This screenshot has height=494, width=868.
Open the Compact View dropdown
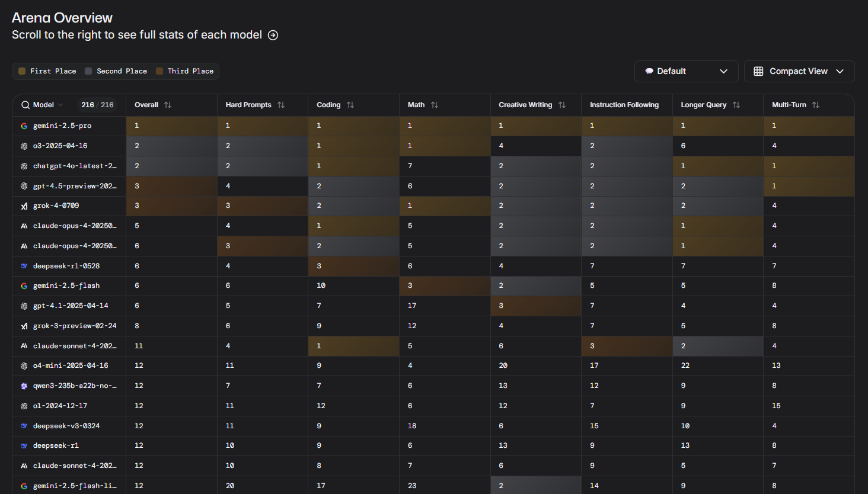pos(799,71)
